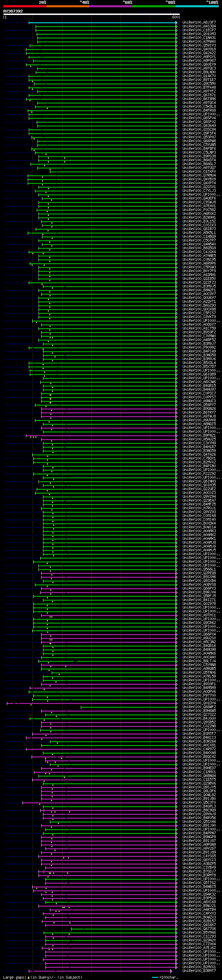This screenshot has height=980, width=222.
Task: Select hit label UniRef100_B4PPN7
Action: coord(199,833)
